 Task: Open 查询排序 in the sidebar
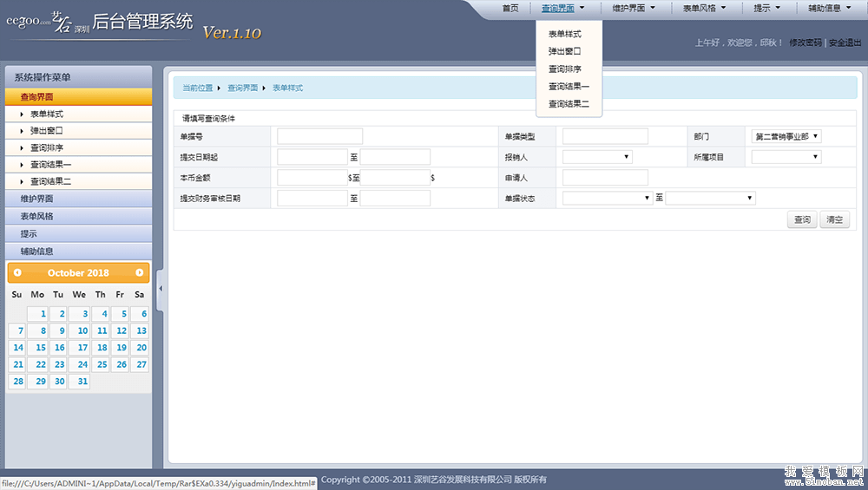pos(47,148)
